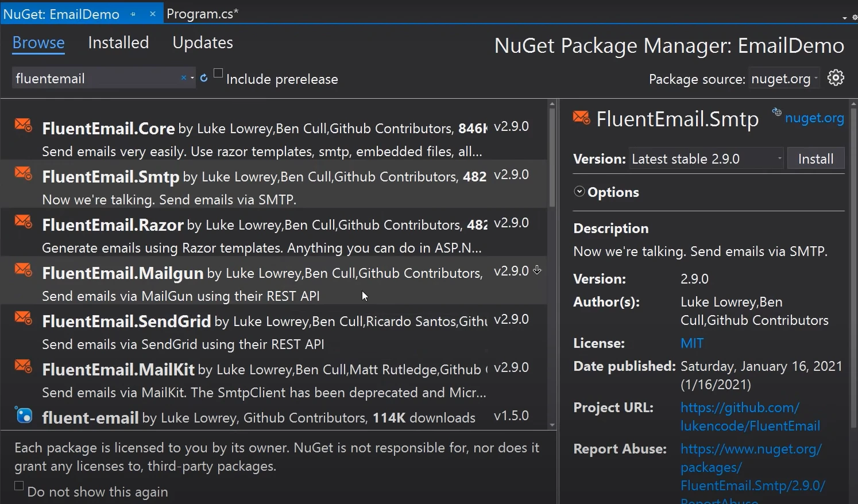The width and height of the screenshot is (858, 504).
Task: Pin the NuGet: EmailDemo tab
Action: tap(133, 14)
